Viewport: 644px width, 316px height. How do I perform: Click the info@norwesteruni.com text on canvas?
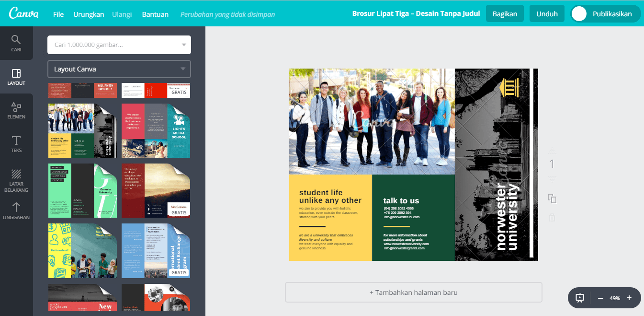click(x=402, y=217)
